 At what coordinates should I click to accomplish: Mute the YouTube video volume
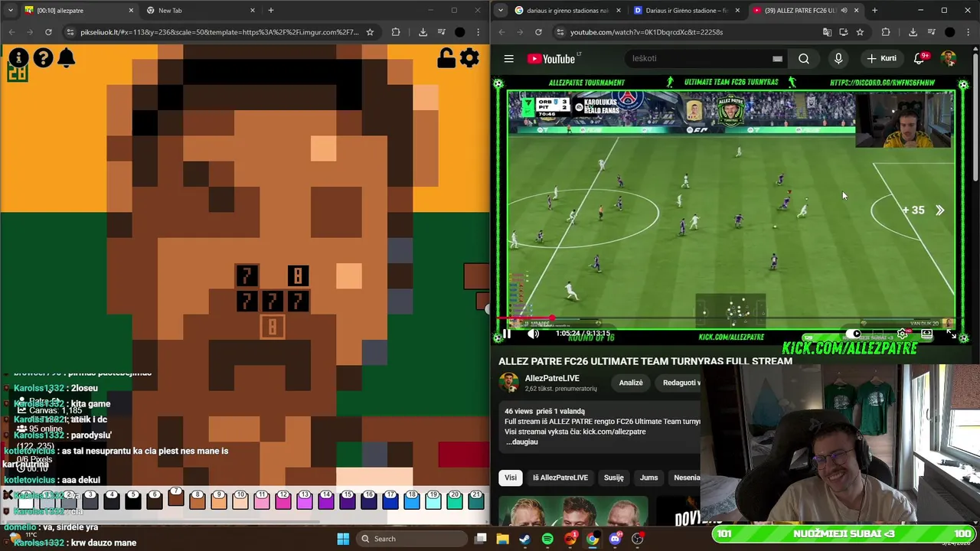534,334
